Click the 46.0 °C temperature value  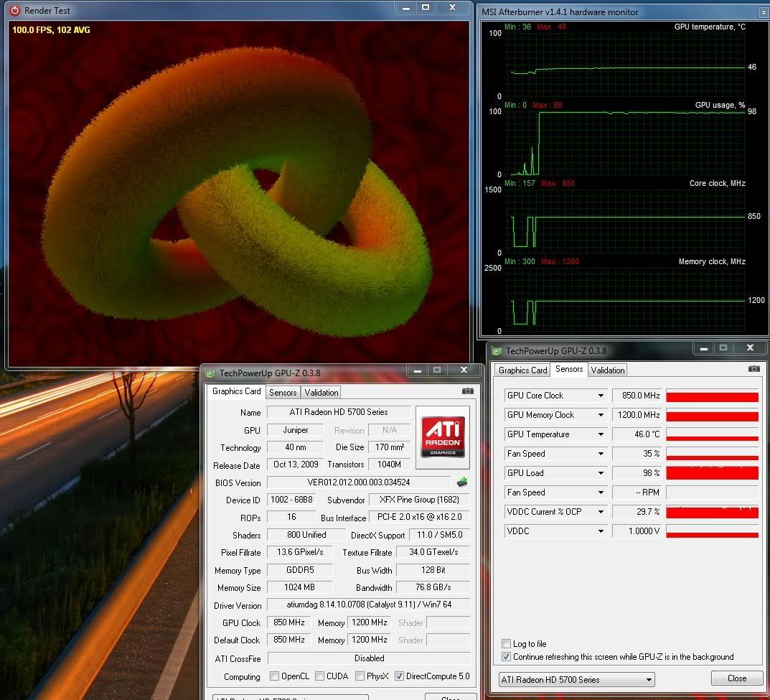[637, 434]
